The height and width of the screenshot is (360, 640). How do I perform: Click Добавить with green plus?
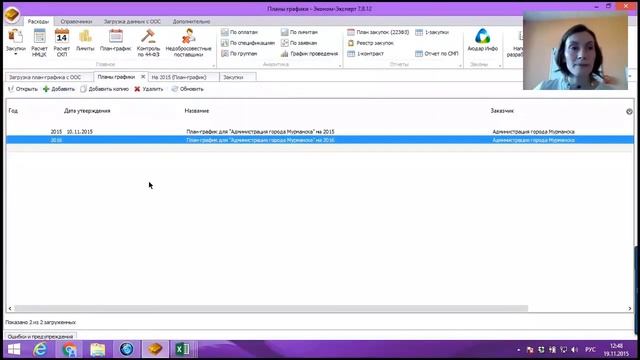coord(59,89)
